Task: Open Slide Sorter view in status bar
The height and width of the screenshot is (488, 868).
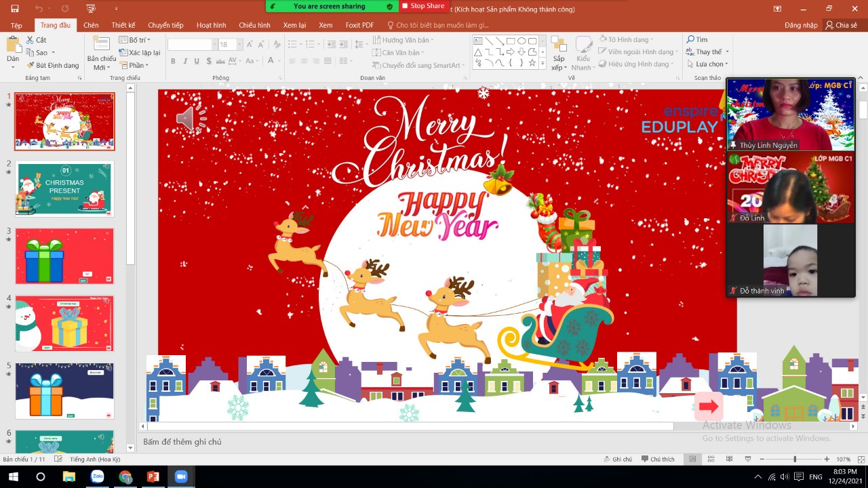Action: click(711, 459)
